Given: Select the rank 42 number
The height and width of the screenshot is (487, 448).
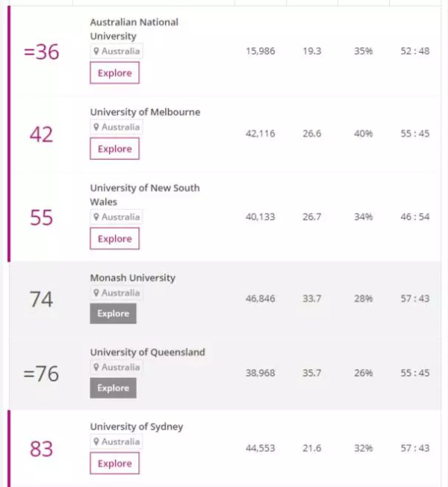Looking at the screenshot, I should [41, 134].
